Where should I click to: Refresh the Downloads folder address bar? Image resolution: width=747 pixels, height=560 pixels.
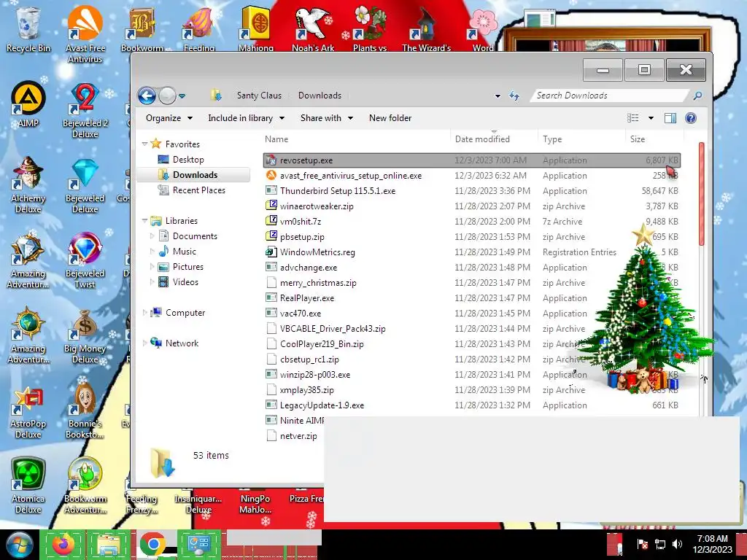click(x=514, y=96)
